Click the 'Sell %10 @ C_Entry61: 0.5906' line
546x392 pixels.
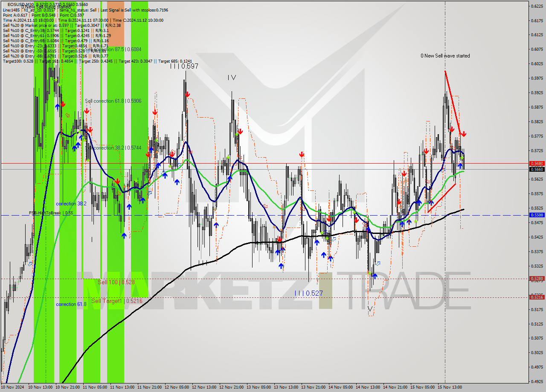click(x=57, y=35)
